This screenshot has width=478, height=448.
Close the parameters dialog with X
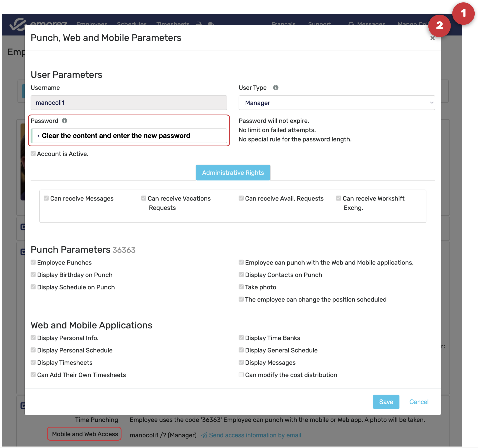432,38
